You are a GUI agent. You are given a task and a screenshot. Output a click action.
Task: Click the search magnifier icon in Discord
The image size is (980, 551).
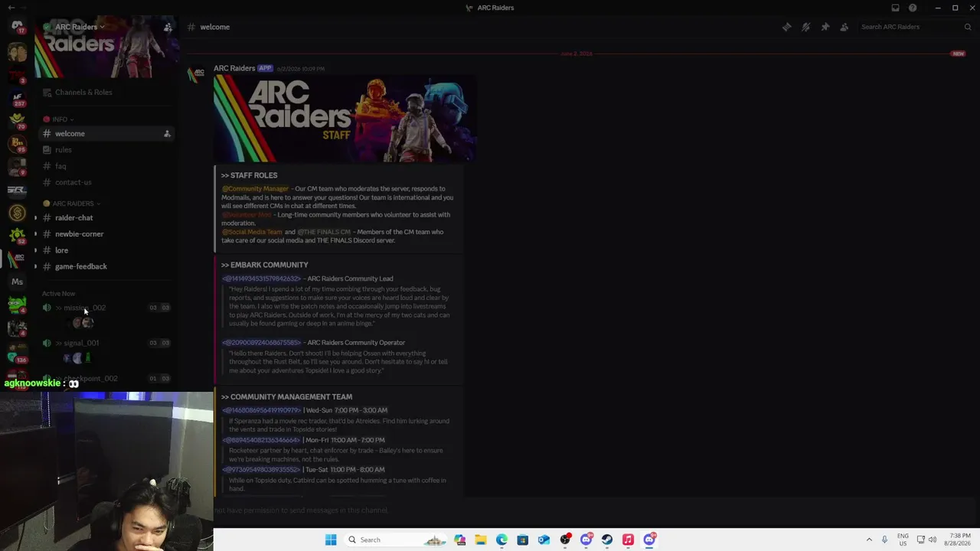(968, 27)
